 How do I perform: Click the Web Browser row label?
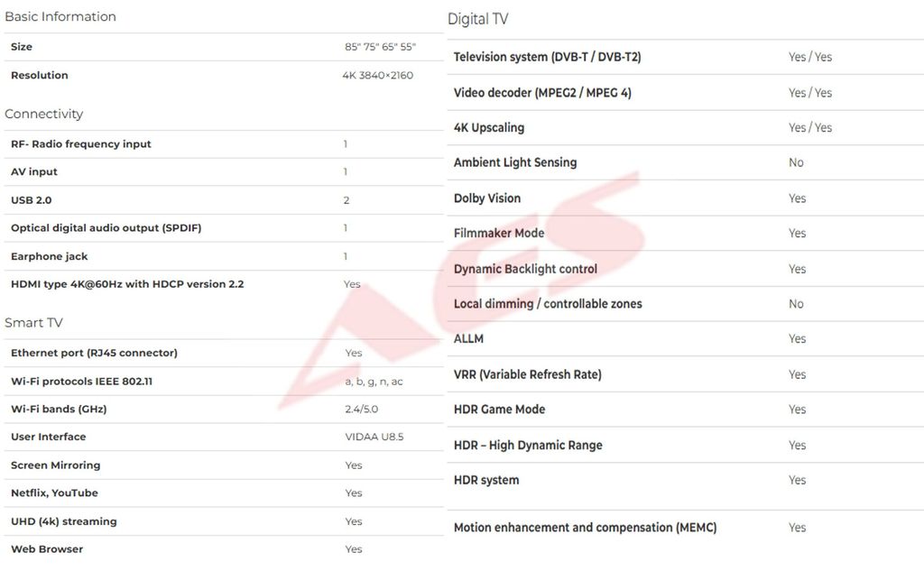coord(47,548)
